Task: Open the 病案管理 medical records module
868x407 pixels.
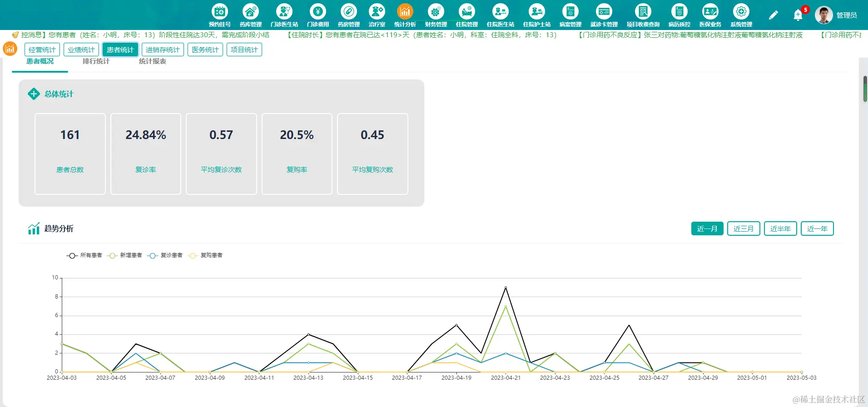Action: pos(570,15)
